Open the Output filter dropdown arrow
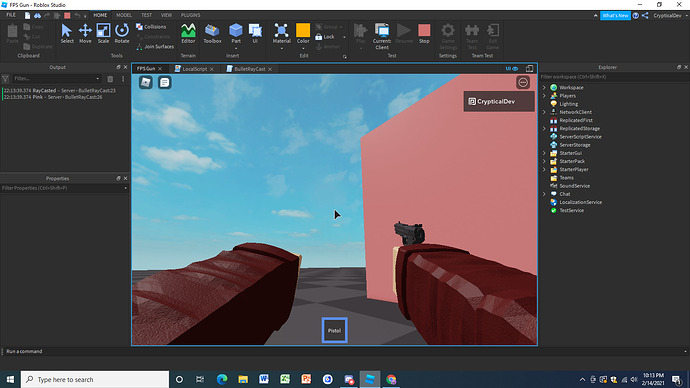Image resolution: width=690 pixels, height=388 pixels. click(98, 79)
